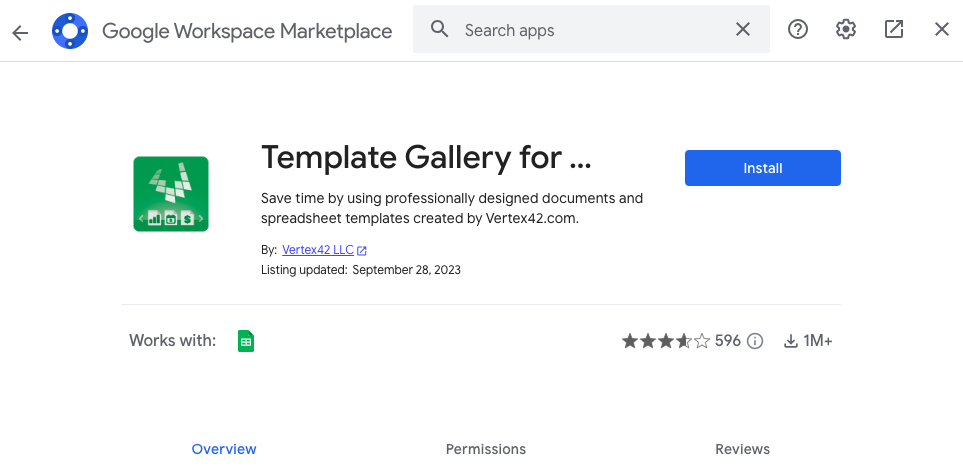Screen dimensions: 963x468
Task: Click the external link icon beside Vertex42 LLC
Action: point(362,251)
